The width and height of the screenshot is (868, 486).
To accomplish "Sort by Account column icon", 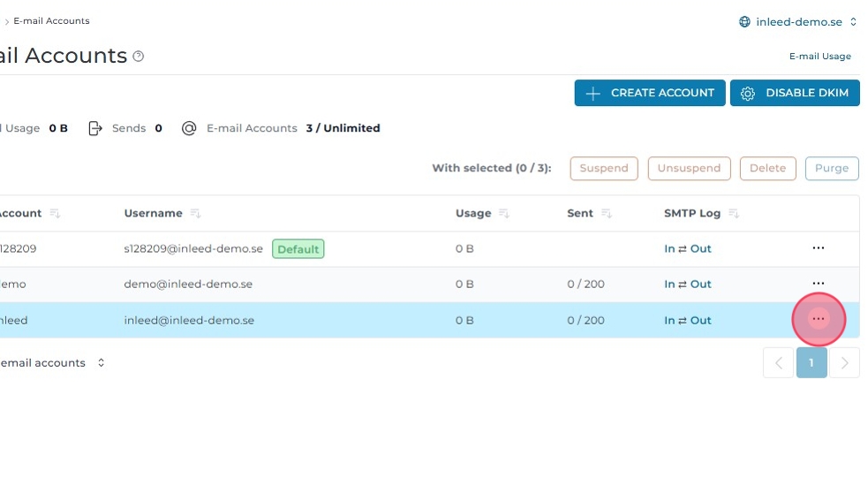I will point(55,214).
